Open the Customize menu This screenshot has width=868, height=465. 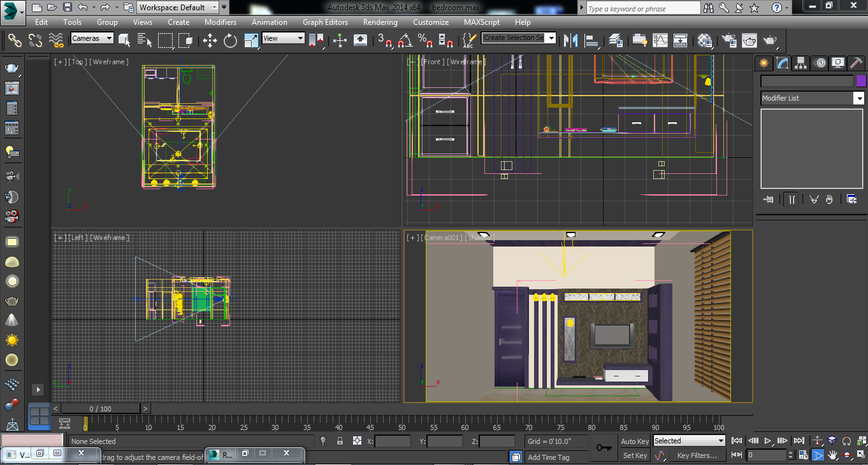click(x=431, y=22)
